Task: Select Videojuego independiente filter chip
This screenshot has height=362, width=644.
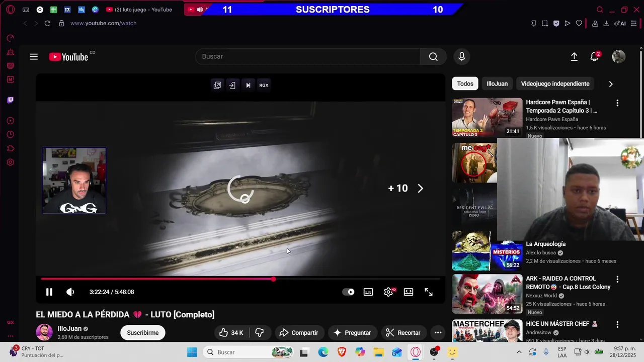Action: pos(555,84)
